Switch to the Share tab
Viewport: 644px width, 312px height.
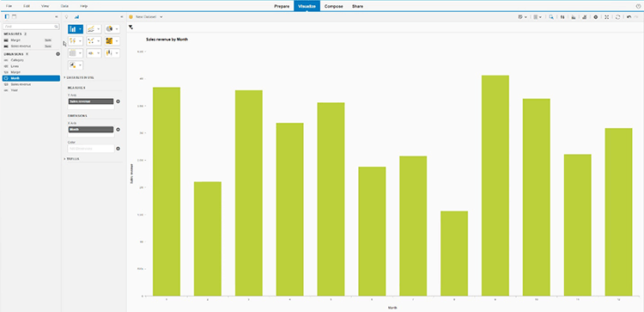click(x=357, y=6)
